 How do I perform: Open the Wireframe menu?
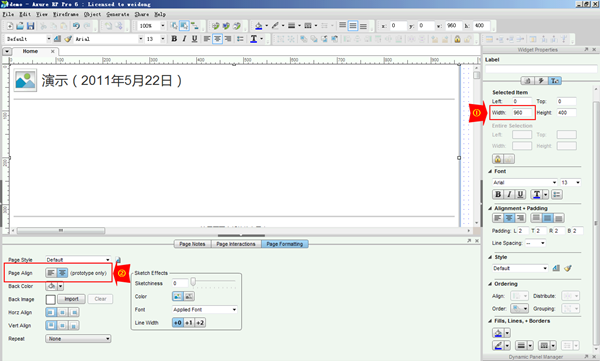tap(66, 14)
